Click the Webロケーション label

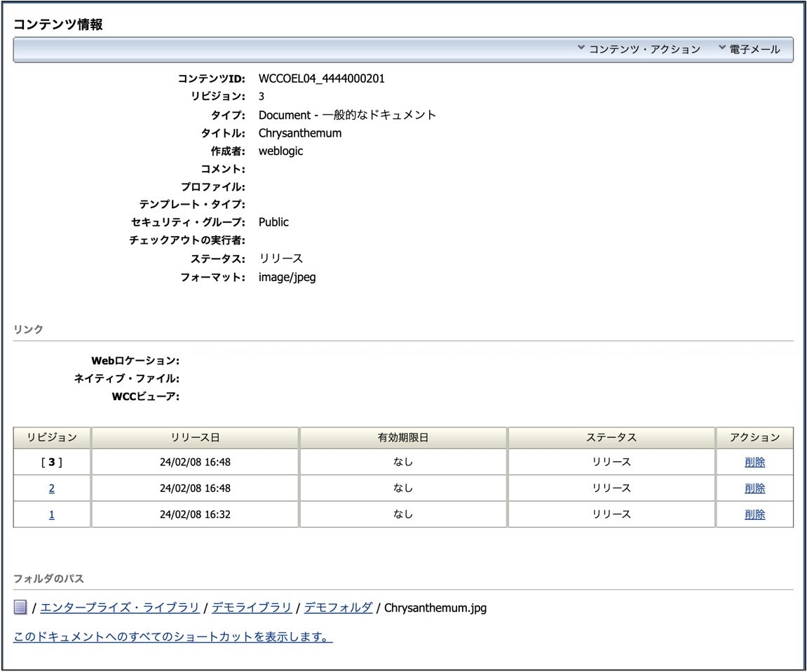click(x=135, y=361)
